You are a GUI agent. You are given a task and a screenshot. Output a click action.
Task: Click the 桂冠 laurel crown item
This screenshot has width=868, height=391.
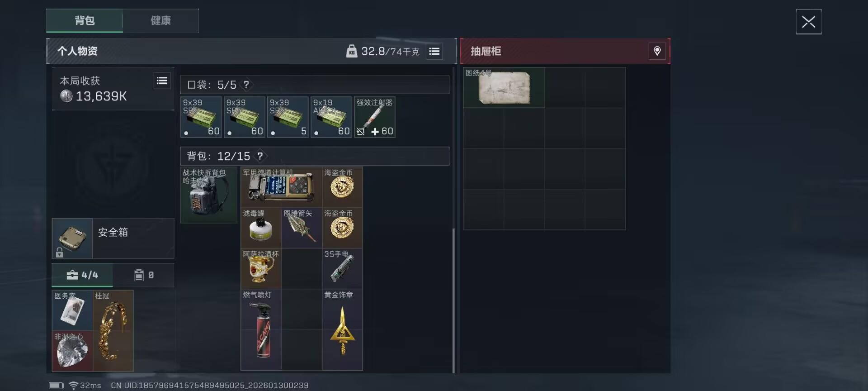(113, 331)
